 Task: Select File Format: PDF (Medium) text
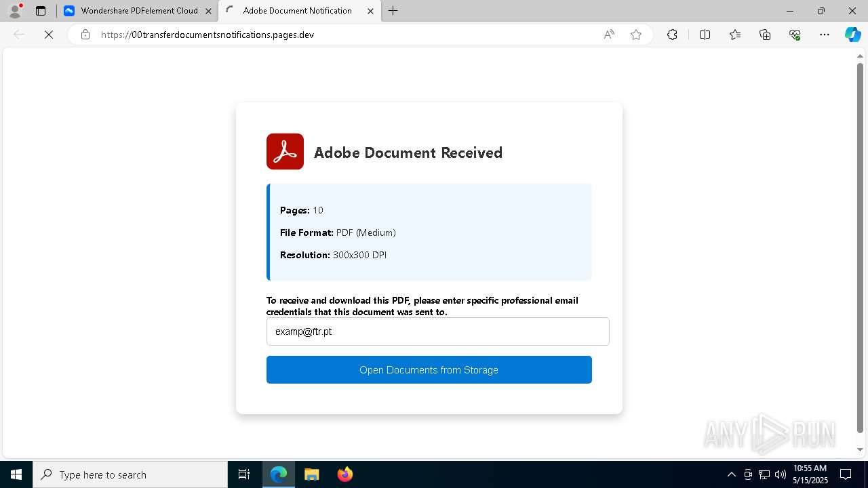(338, 232)
